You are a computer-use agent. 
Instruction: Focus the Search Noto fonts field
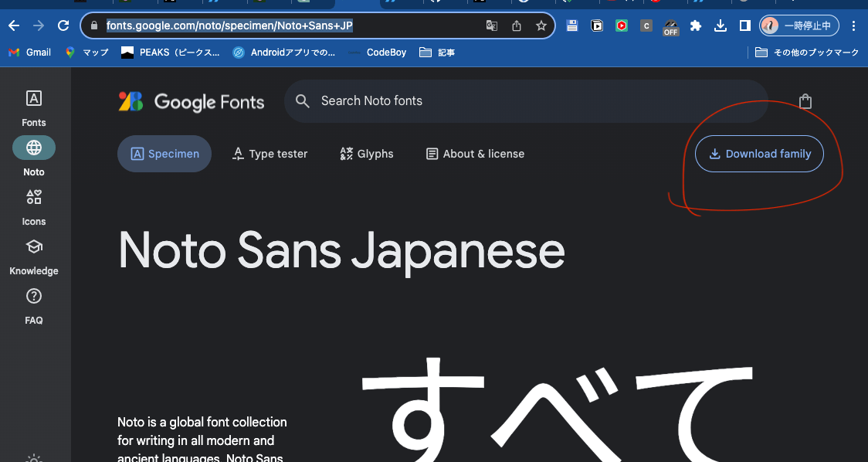coord(526,100)
